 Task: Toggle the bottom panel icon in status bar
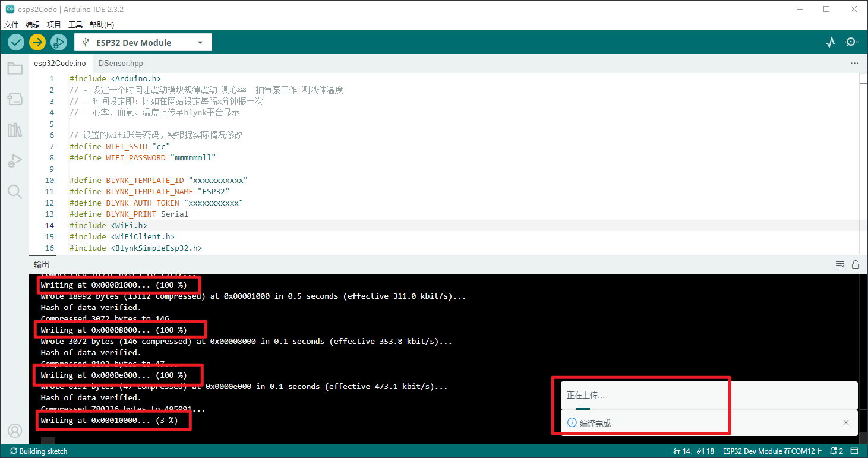(x=854, y=451)
